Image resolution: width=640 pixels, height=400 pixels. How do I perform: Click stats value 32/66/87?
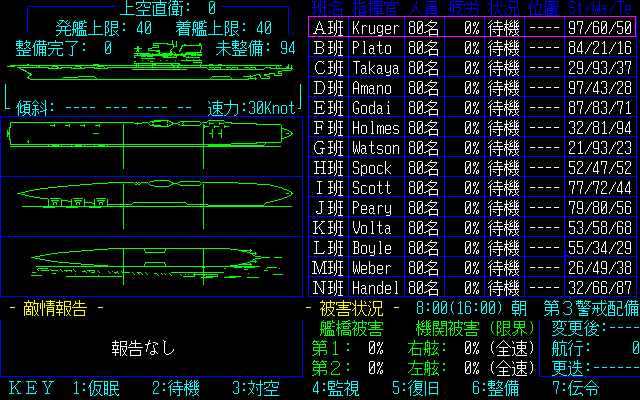pos(600,288)
